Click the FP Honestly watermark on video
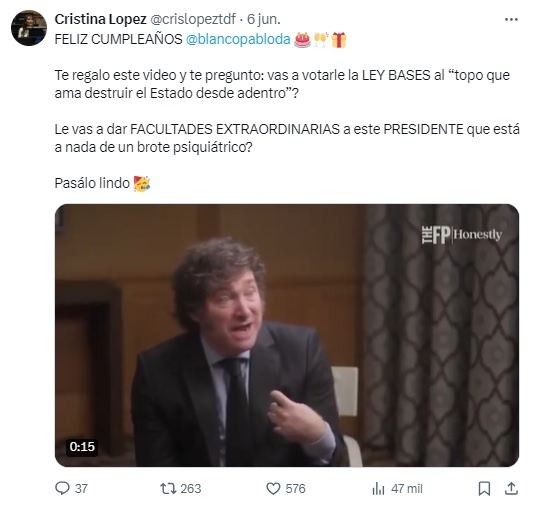This screenshot has height=505, width=534. (462, 235)
